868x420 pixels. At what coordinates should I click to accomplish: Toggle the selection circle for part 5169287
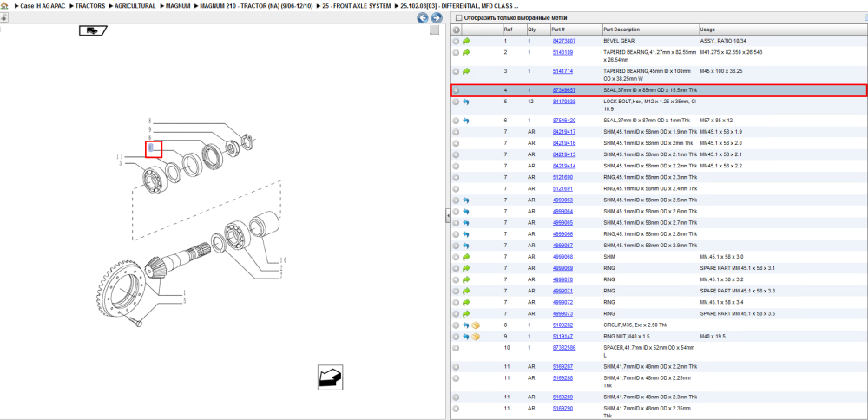(457, 367)
